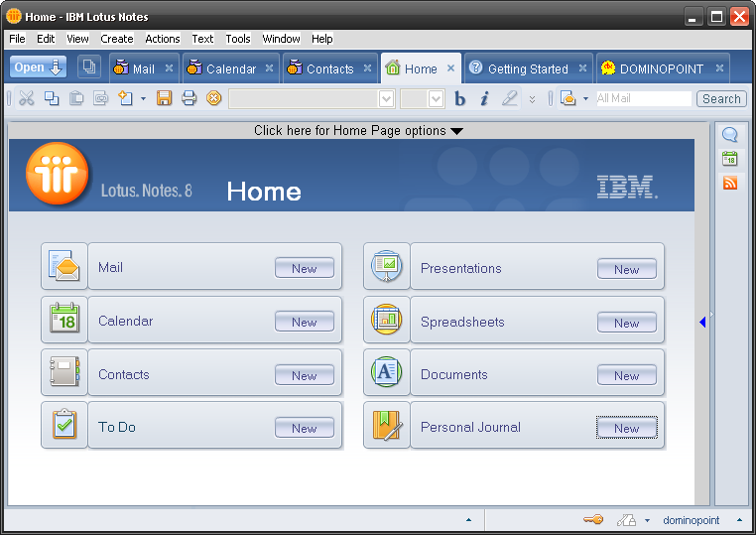
Task: Click New button for To Do
Action: [x=305, y=428]
